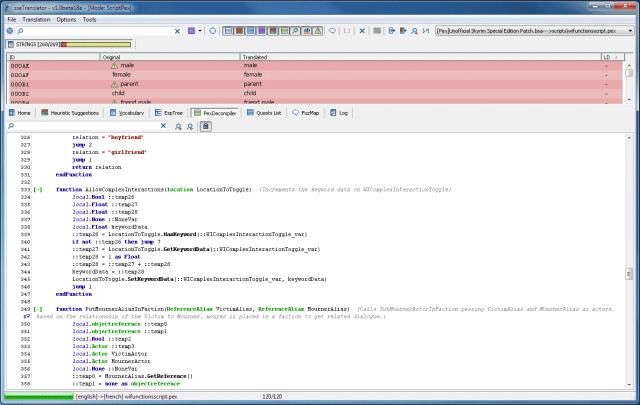Click the first export arrow icon
This screenshot has height=405, width=640.
[x=391, y=31]
